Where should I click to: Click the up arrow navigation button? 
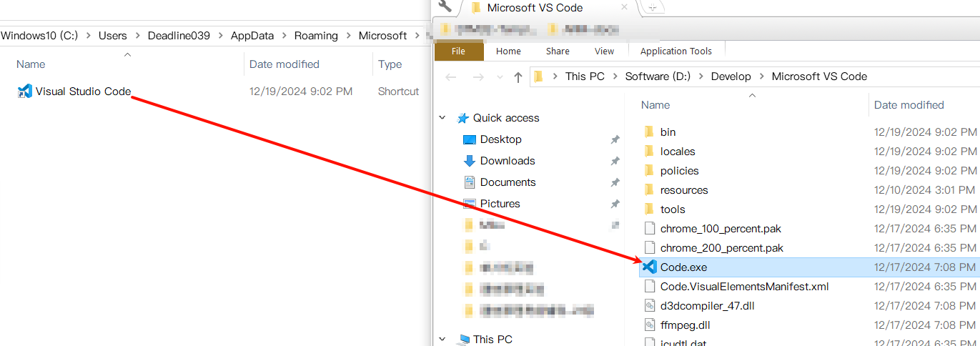pyautogui.click(x=518, y=77)
